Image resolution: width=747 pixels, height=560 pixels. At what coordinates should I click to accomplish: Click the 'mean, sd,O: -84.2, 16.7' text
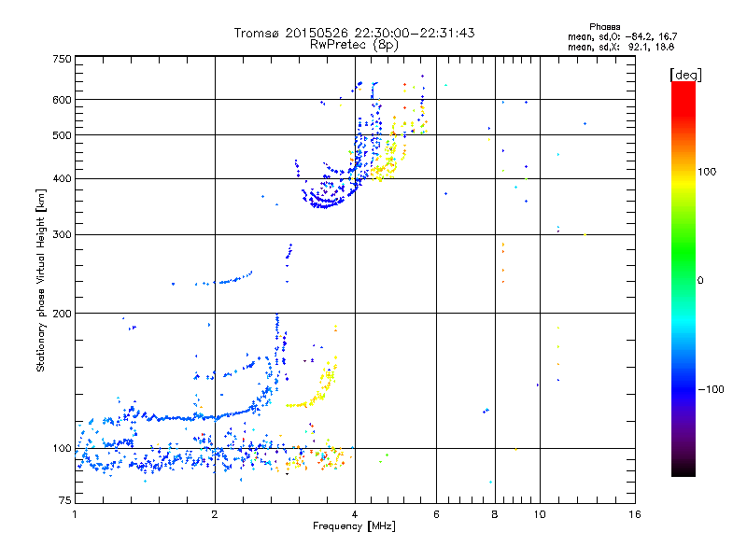click(622, 36)
